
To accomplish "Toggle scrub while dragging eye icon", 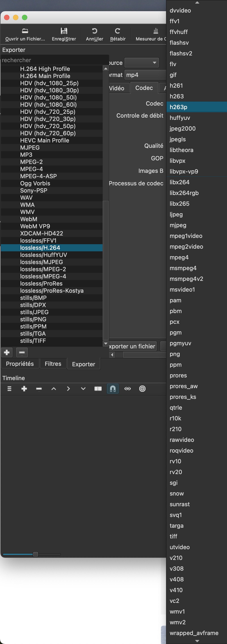I will pyautogui.click(x=128, y=388).
